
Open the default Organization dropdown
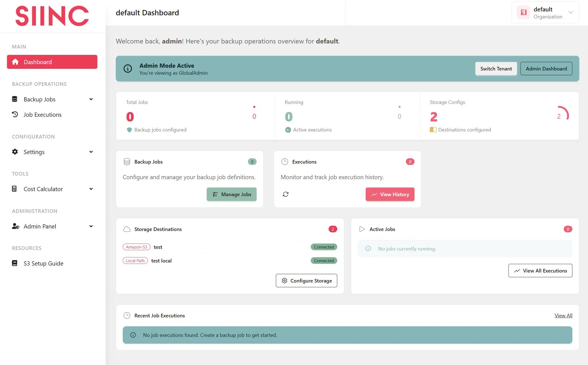tap(570, 12)
